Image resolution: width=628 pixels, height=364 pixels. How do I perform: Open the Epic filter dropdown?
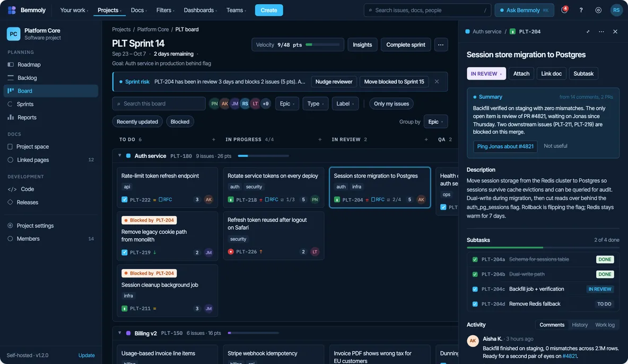click(x=287, y=104)
